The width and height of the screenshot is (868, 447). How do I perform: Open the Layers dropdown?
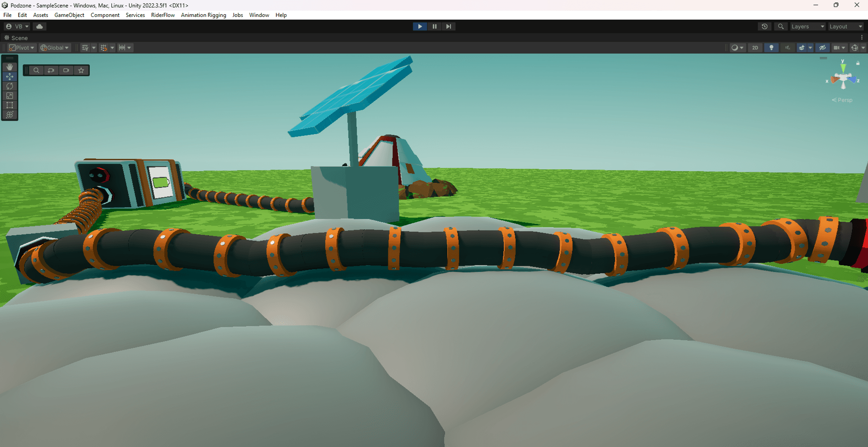tap(808, 26)
